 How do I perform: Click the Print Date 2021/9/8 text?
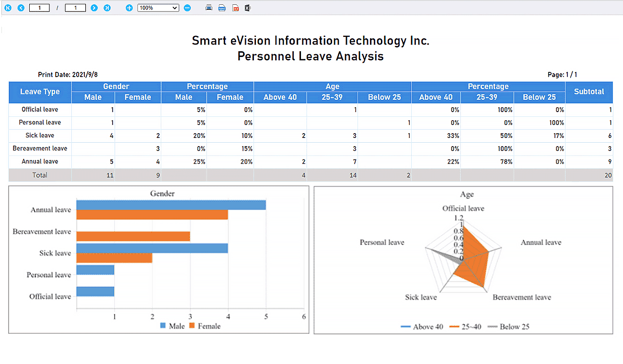click(x=69, y=75)
